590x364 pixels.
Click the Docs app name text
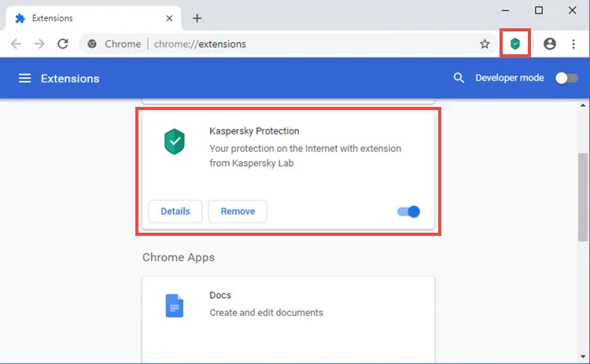220,295
